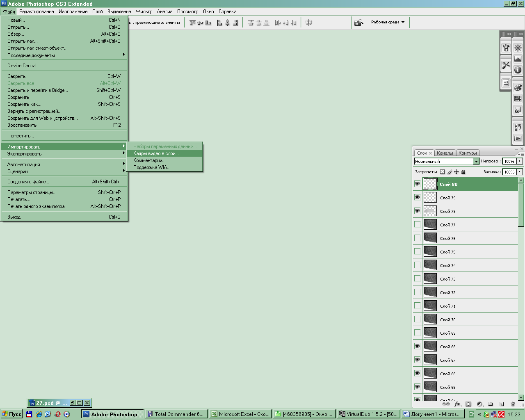The image size is (525, 420).
Task: Click the Пуск start button
Action: coord(11,414)
